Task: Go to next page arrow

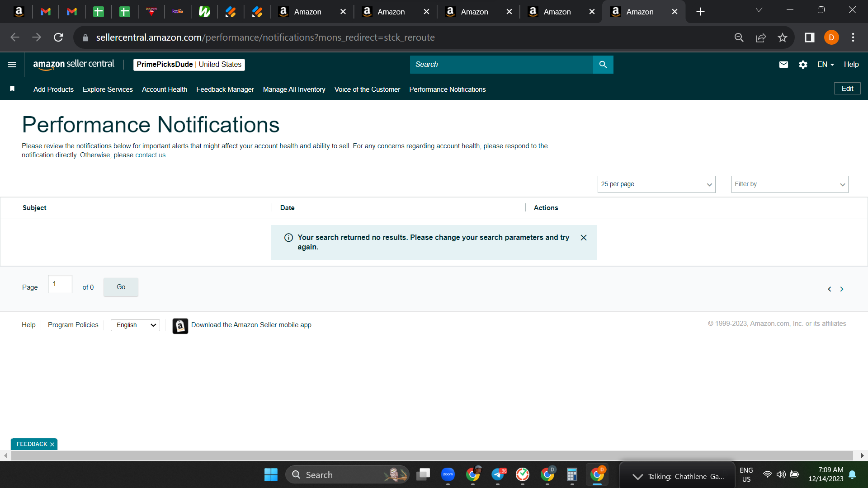Action: point(842,289)
